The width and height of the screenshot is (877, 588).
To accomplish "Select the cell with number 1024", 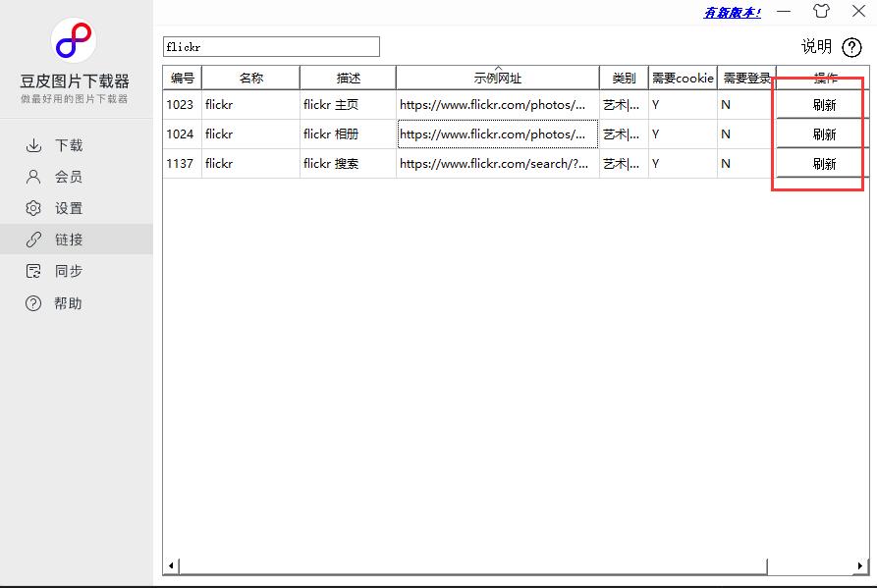I will tap(183, 134).
